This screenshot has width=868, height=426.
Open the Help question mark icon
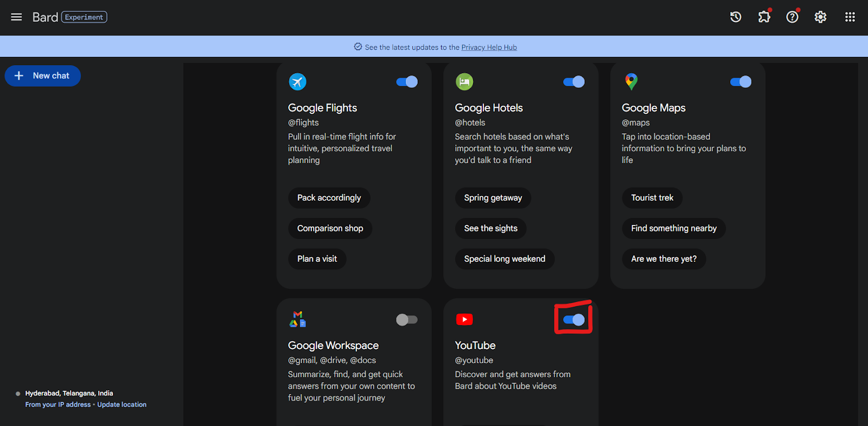792,17
